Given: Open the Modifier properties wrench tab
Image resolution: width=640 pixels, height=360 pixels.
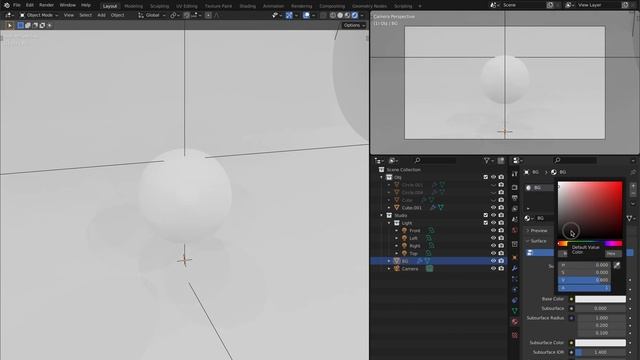Looking at the screenshot, I should (515, 268).
